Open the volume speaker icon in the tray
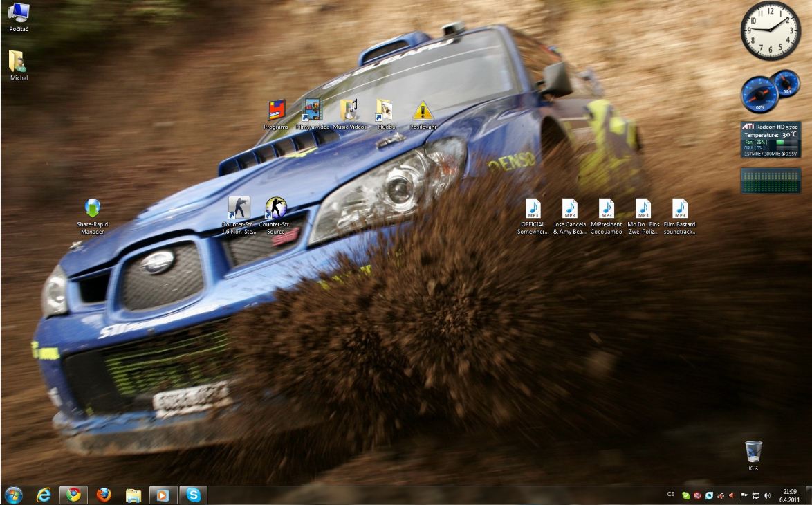The width and height of the screenshot is (812, 505). pyautogui.click(x=767, y=495)
